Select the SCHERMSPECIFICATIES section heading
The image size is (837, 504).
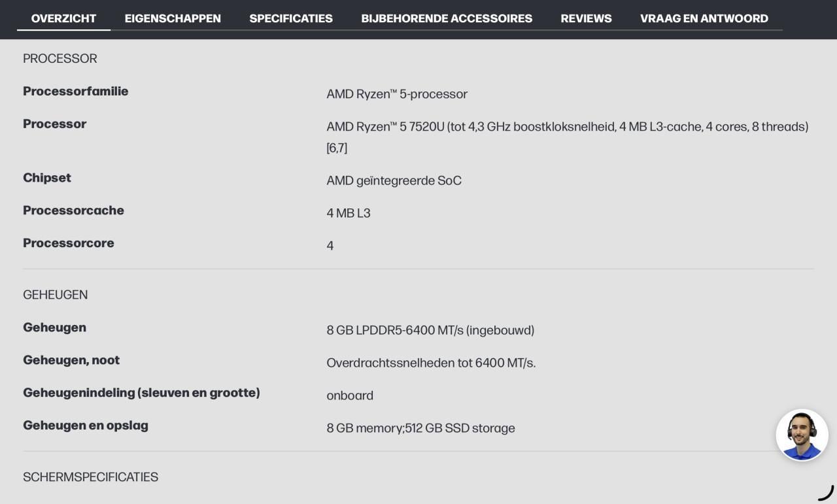tap(90, 477)
